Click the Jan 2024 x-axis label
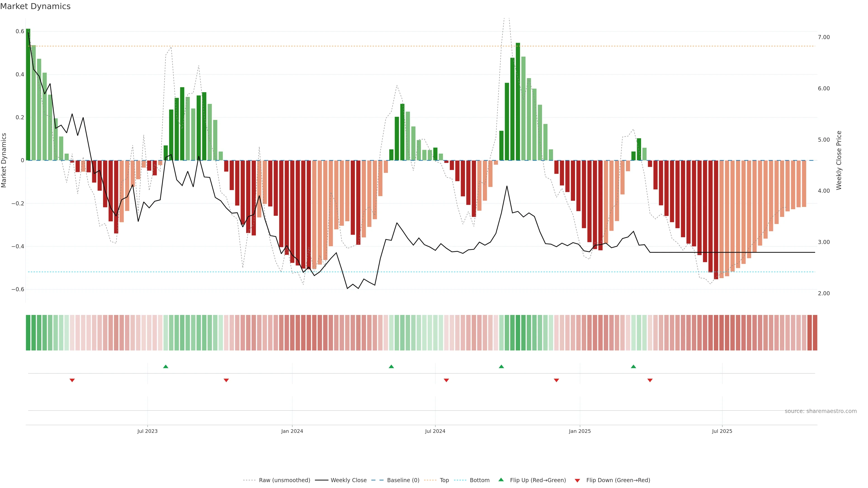This screenshot has height=488, width=868. pyautogui.click(x=292, y=431)
